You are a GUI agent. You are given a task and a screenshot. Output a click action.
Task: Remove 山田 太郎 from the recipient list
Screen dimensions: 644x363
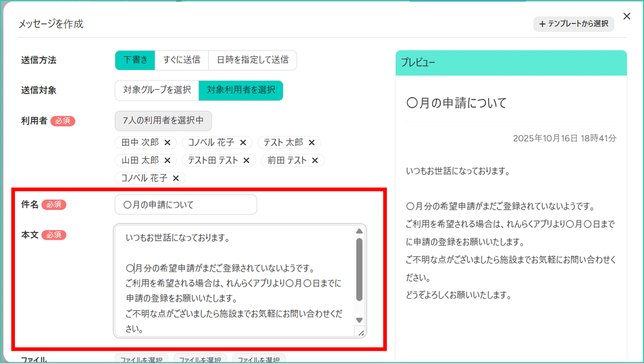coord(167,160)
